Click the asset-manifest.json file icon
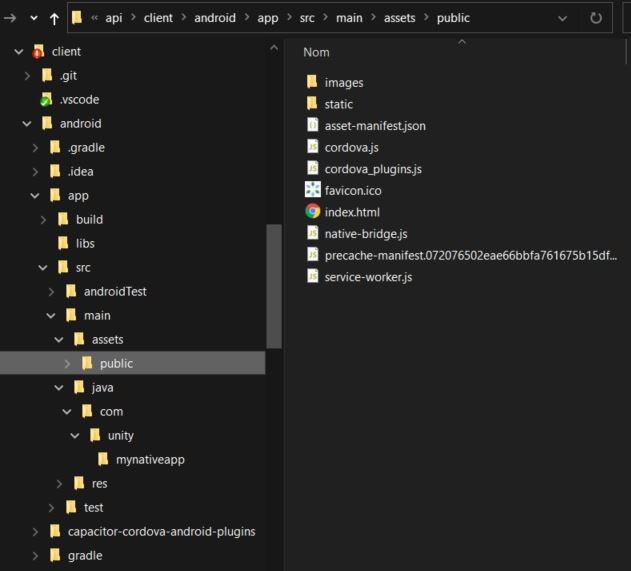Viewport: 631px width, 571px height. [x=312, y=126]
